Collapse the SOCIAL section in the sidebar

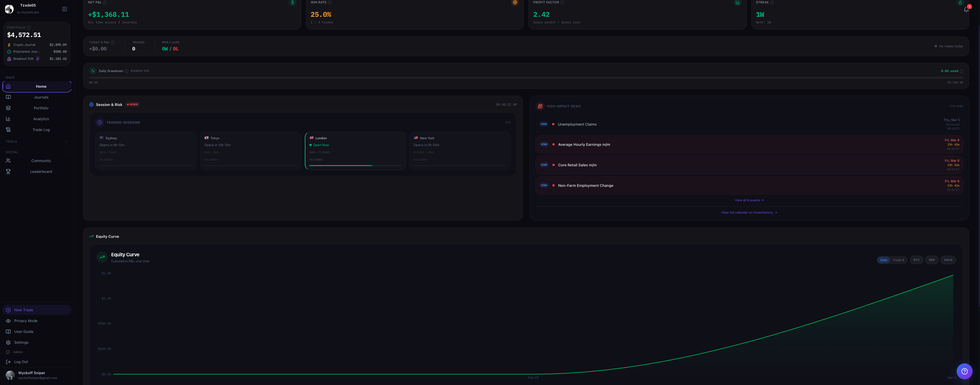(x=67, y=152)
